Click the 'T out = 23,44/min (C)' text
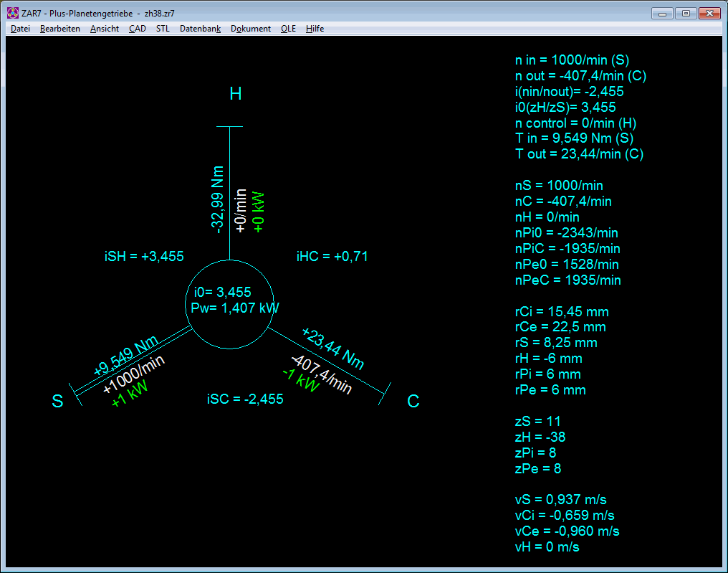This screenshot has height=573, width=728. (580, 153)
